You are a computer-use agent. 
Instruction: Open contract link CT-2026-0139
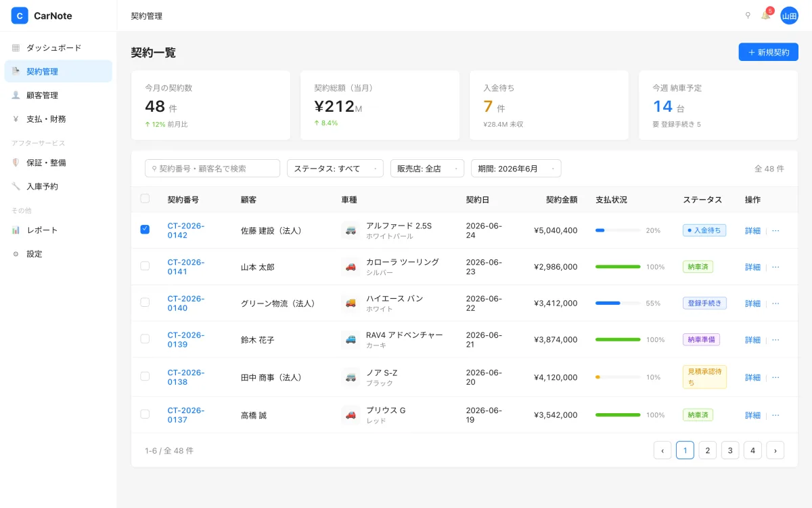(x=186, y=339)
